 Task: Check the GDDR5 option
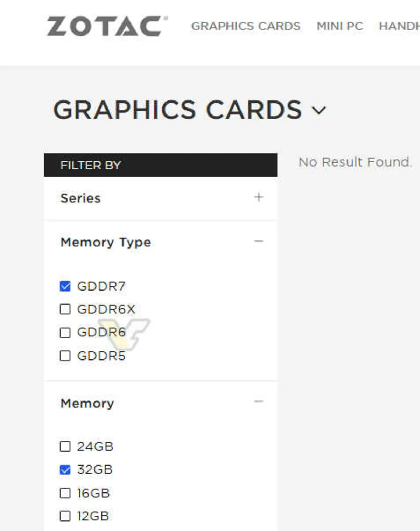point(64,356)
